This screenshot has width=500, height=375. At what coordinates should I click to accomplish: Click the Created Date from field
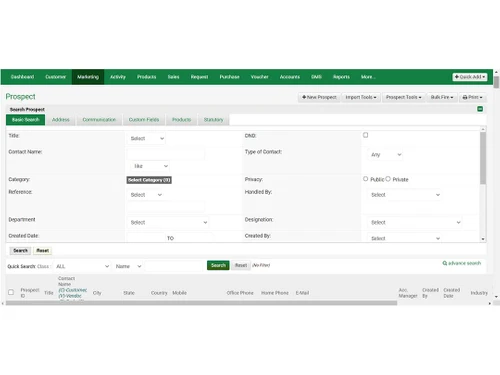tap(146, 238)
